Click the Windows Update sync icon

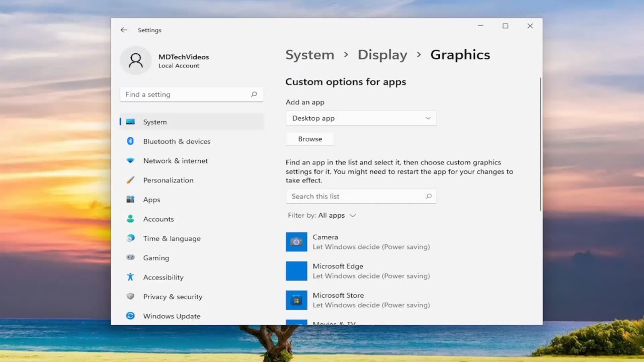click(130, 316)
